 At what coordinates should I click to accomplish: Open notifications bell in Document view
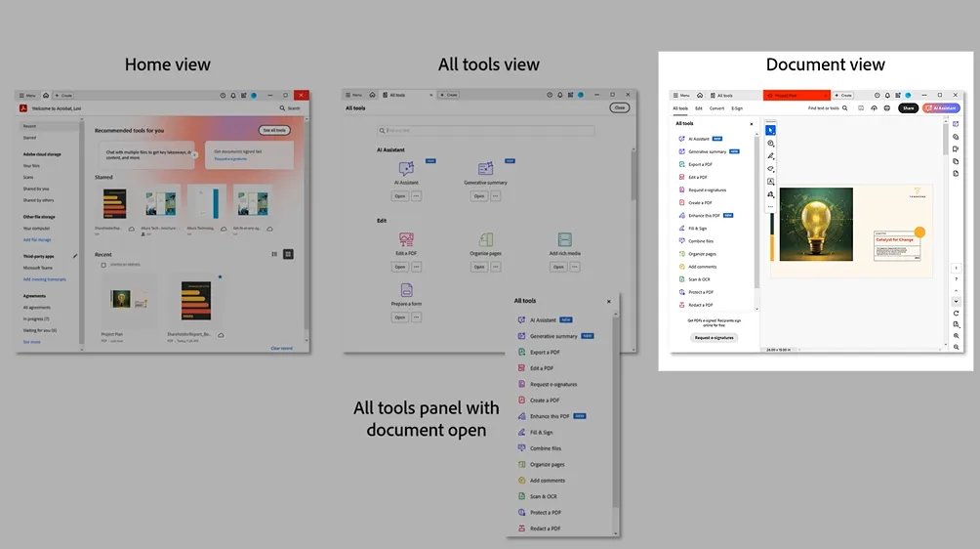(x=887, y=95)
